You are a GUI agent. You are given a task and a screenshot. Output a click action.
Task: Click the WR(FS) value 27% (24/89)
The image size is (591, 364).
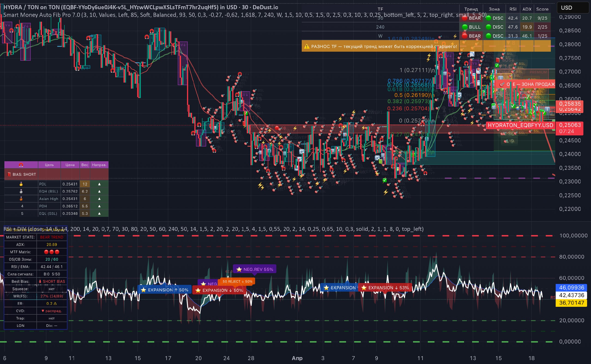coord(51,296)
